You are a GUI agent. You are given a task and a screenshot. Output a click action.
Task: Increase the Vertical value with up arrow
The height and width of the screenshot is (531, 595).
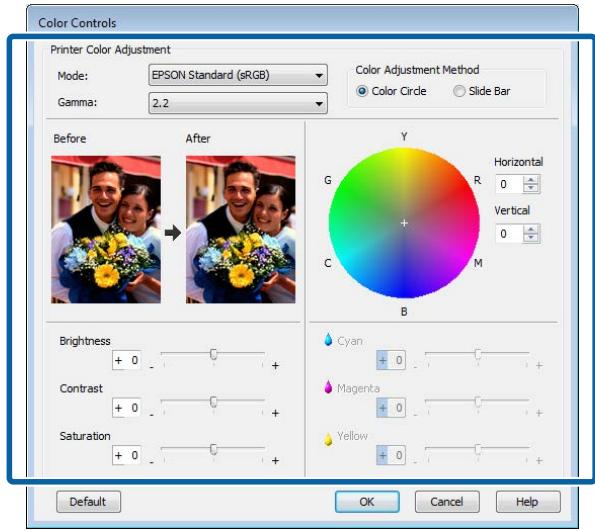(531, 229)
